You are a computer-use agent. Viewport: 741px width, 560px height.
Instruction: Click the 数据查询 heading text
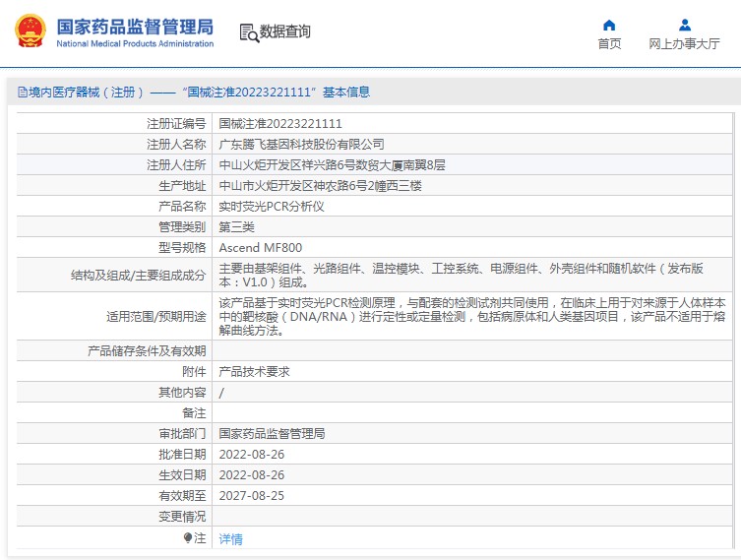click(x=285, y=31)
